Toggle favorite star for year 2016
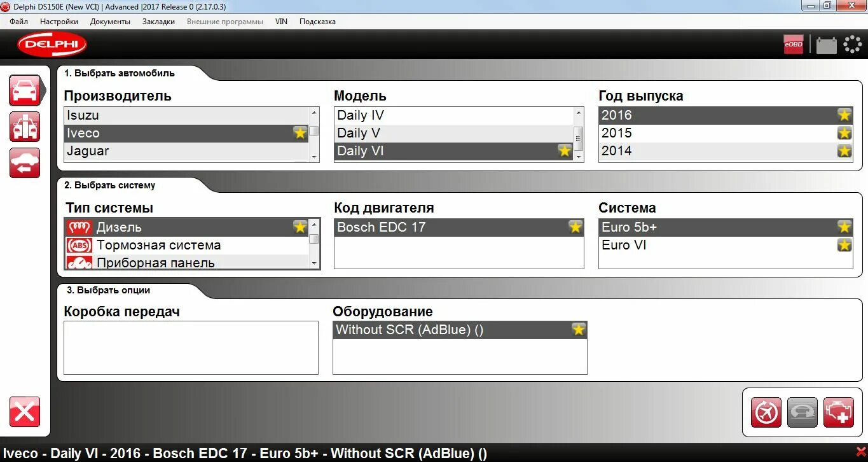The width and height of the screenshot is (868, 462). [844, 115]
